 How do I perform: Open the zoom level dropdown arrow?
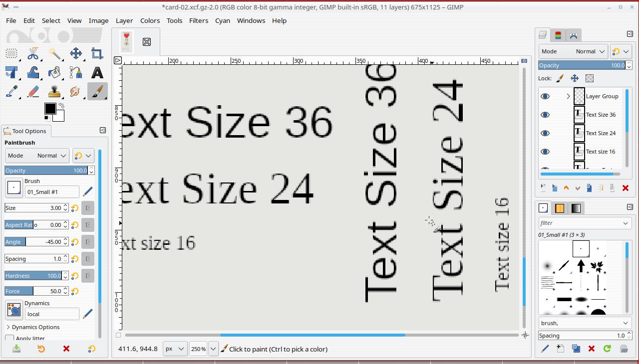click(214, 349)
